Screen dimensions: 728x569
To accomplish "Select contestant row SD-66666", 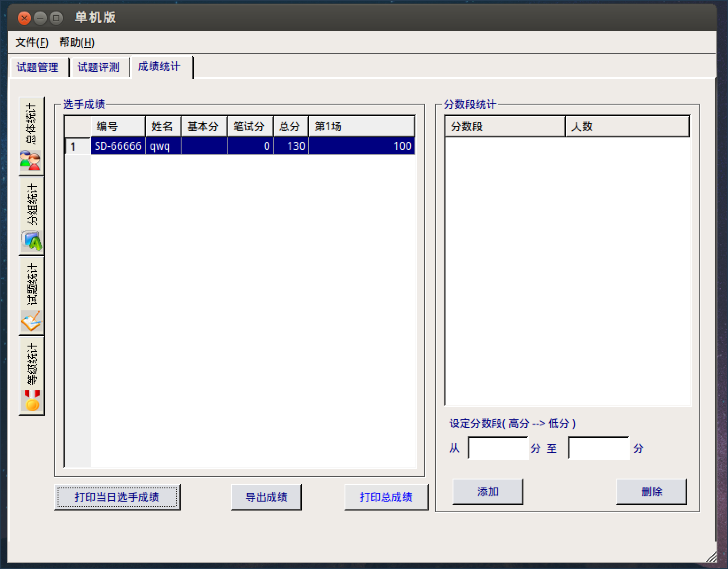I will pyautogui.click(x=118, y=146).
